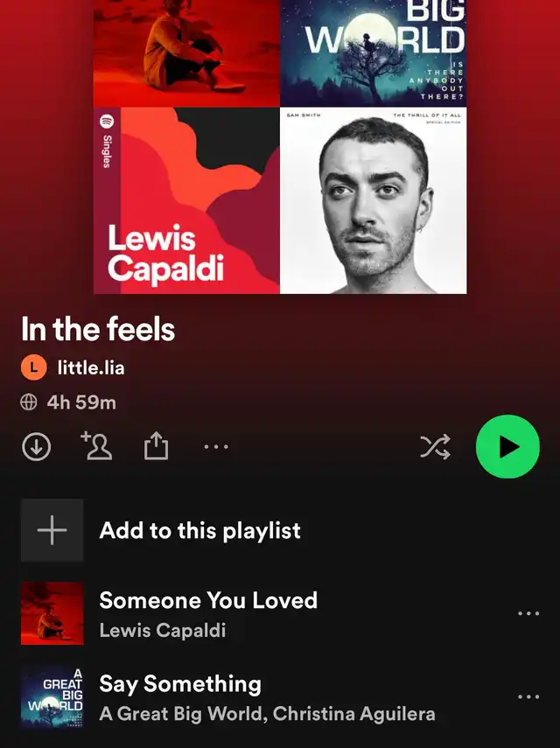
Task: Toggle shuffle play mode
Action: tap(435, 447)
